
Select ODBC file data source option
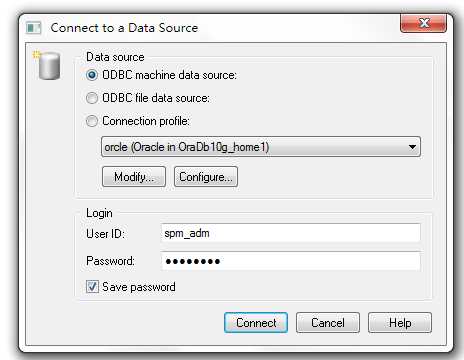point(92,98)
